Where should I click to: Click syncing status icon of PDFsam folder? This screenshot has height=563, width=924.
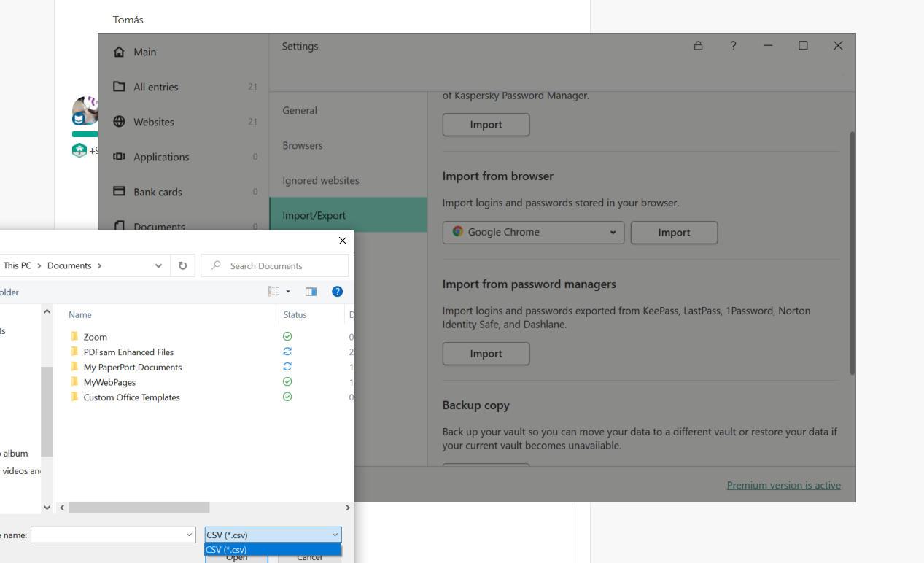click(287, 352)
